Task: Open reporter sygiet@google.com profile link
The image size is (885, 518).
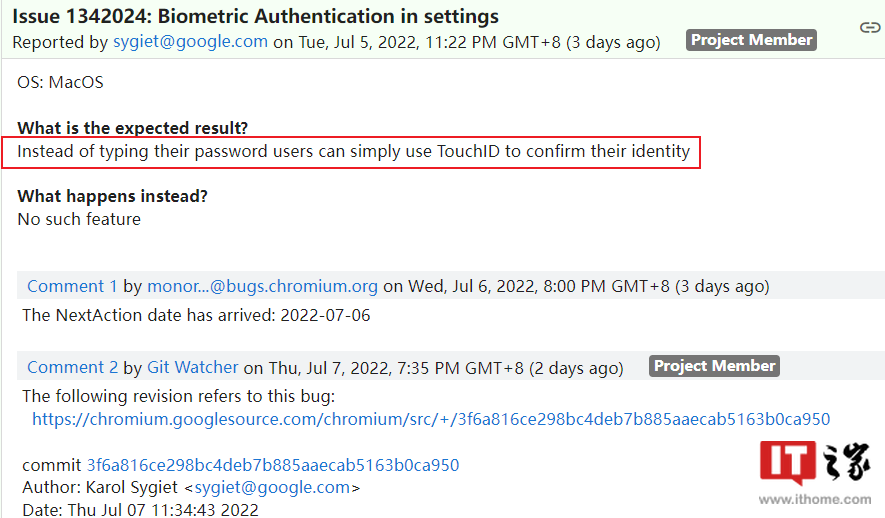Action: click(189, 42)
